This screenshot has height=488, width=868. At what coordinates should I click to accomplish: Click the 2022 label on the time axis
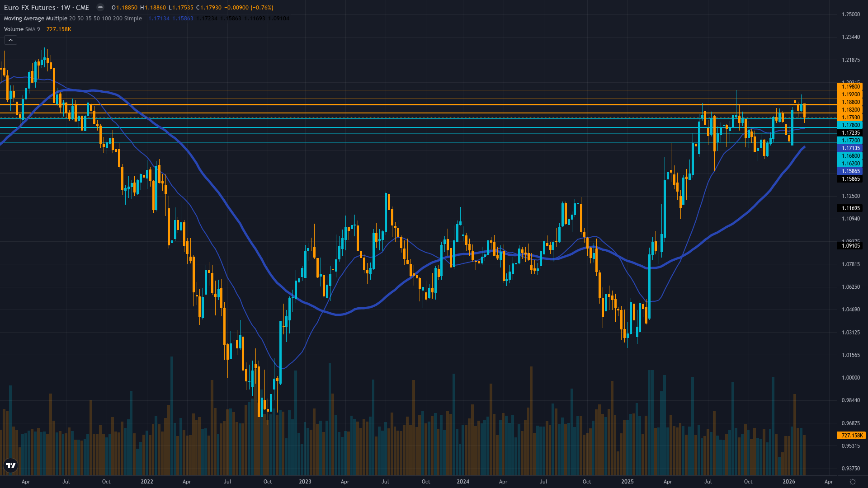point(147,482)
